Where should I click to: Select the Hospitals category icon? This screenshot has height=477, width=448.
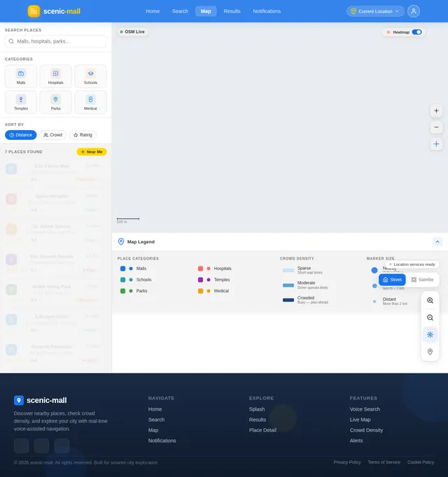(x=56, y=73)
